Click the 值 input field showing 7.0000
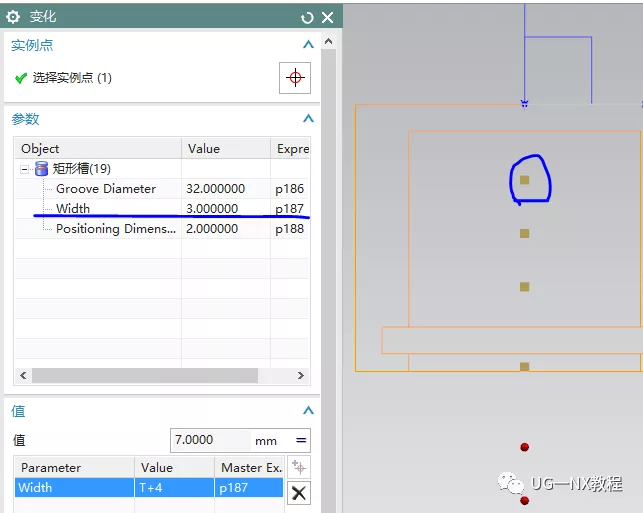Viewport: 643px width, 513px height. tap(210, 440)
